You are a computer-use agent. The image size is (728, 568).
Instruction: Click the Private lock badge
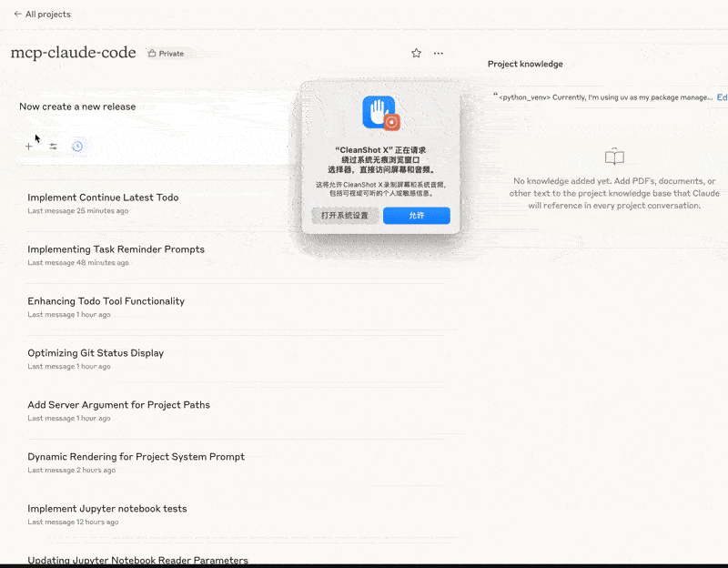tap(166, 54)
